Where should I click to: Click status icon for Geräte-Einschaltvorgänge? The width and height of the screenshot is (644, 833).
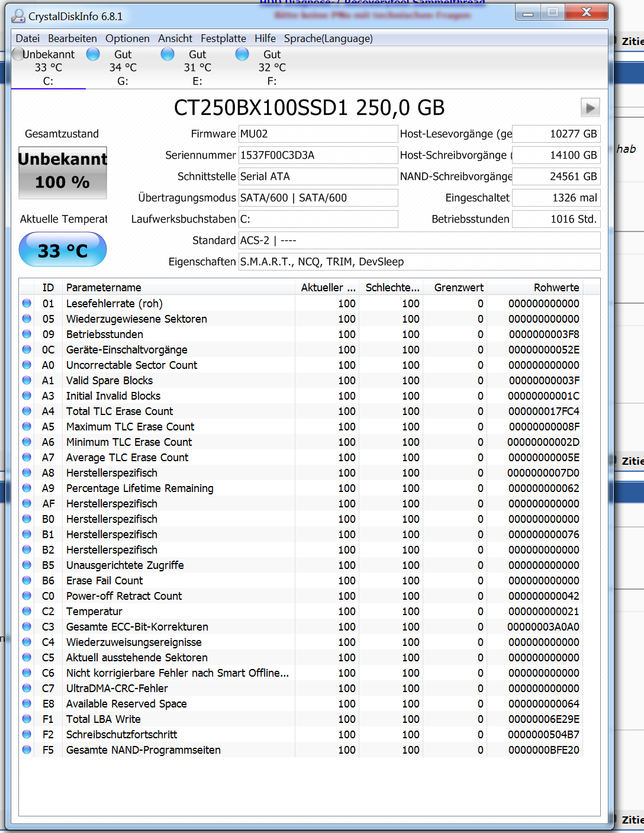click(x=27, y=349)
